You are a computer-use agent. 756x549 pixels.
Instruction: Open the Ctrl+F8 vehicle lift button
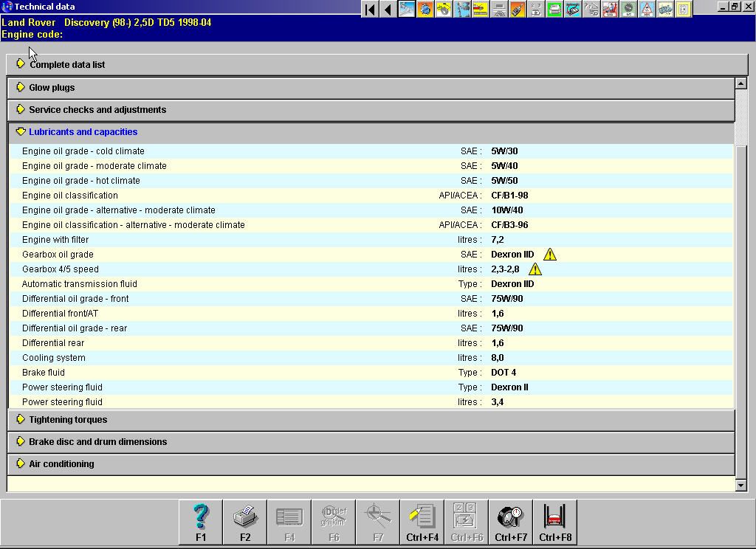coord(555,522)
